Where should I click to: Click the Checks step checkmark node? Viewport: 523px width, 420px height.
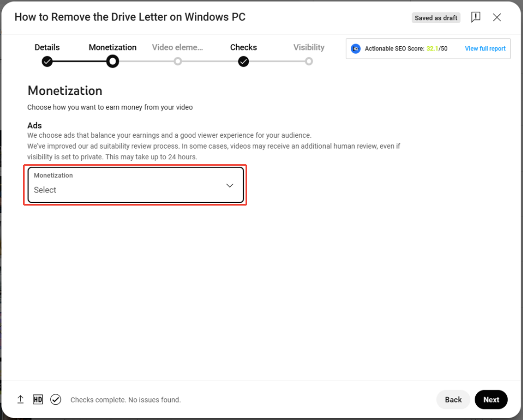click(x=243, y=61)
